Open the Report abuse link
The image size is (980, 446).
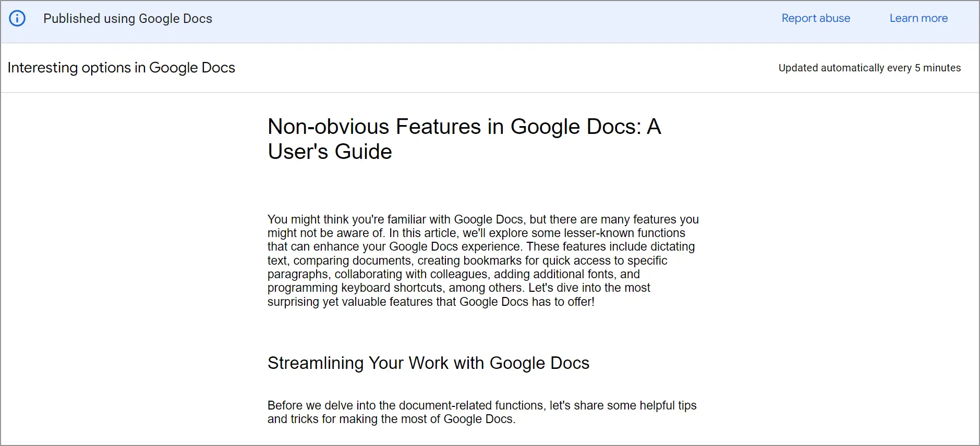816,18
